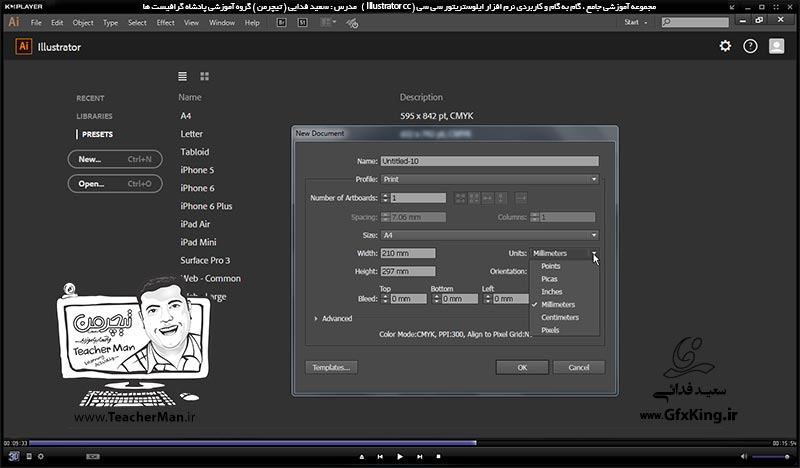800x468 pixels.
Task: Open the Start workspace dropdown
Action: [636, 22]
